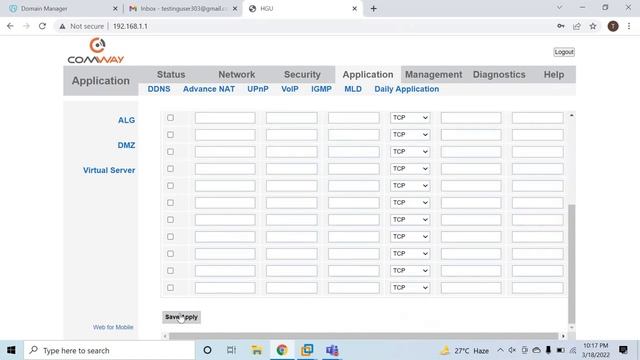This screenshot has height=360, width=640.
Task: Open Chrome's three-dot menu
Action: [x=629, y=26]
